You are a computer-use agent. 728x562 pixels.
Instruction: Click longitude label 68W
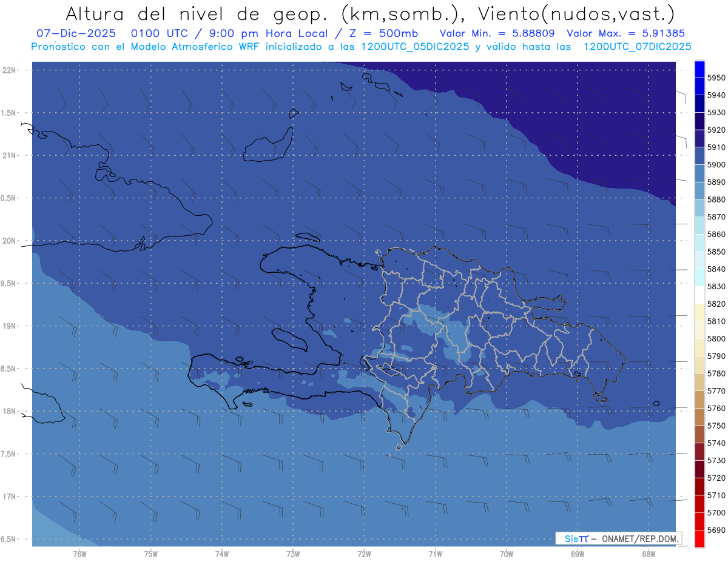[649, 554]
